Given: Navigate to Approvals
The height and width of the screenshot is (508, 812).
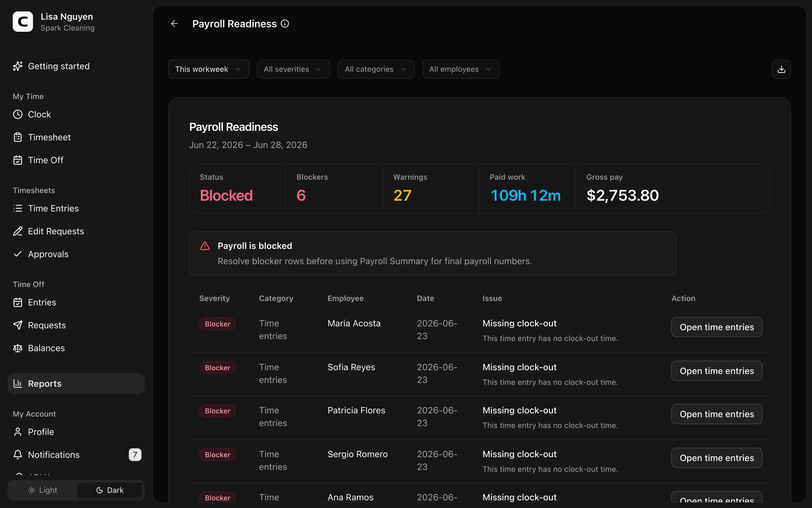Looking at the screenshot, I should pyautogui.click(x=76, y=254).
